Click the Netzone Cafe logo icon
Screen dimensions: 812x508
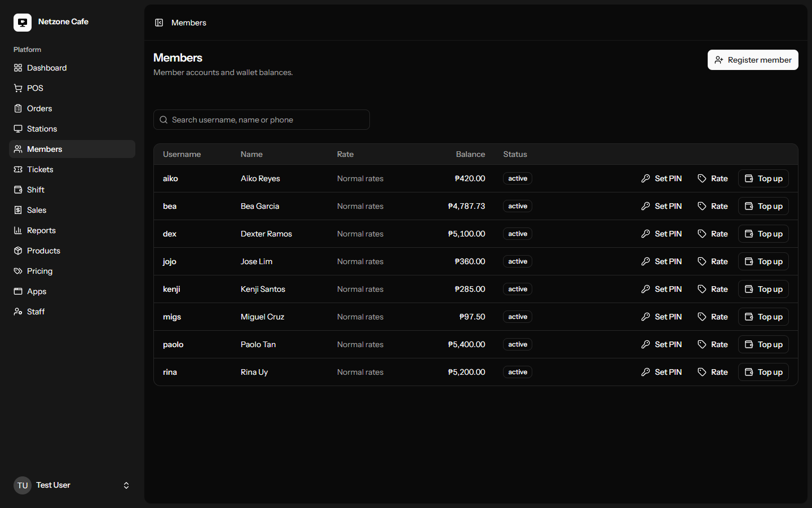(x=23, y=23)
